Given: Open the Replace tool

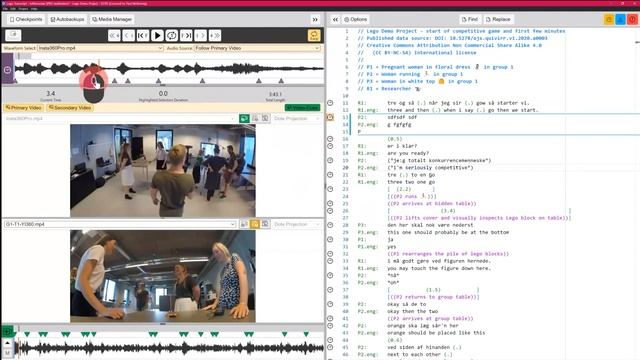Looking at the screenshot, I should 498,19.
